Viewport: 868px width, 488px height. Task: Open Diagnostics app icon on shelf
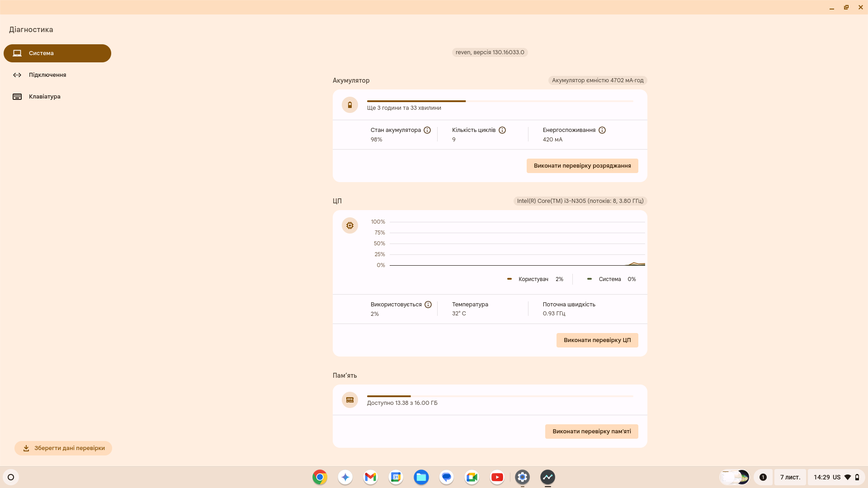pos(547,477)
